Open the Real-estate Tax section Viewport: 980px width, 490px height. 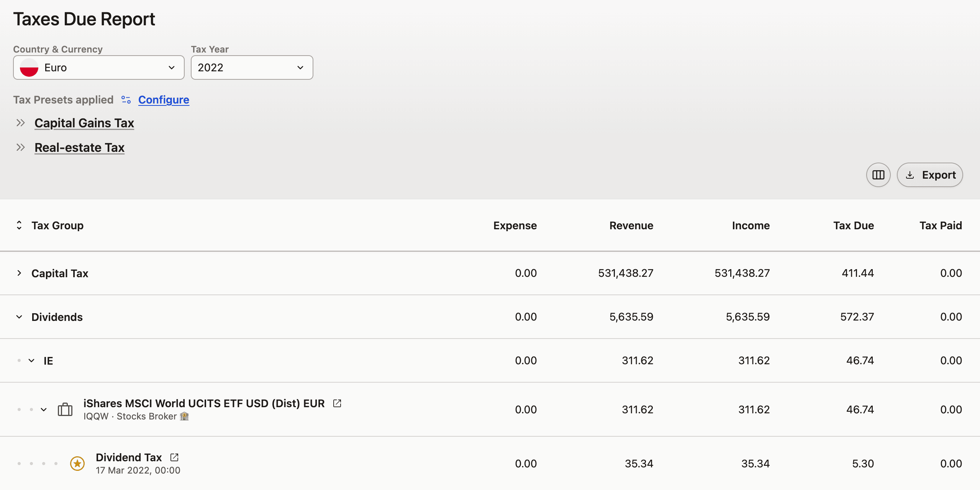[79, 147]
